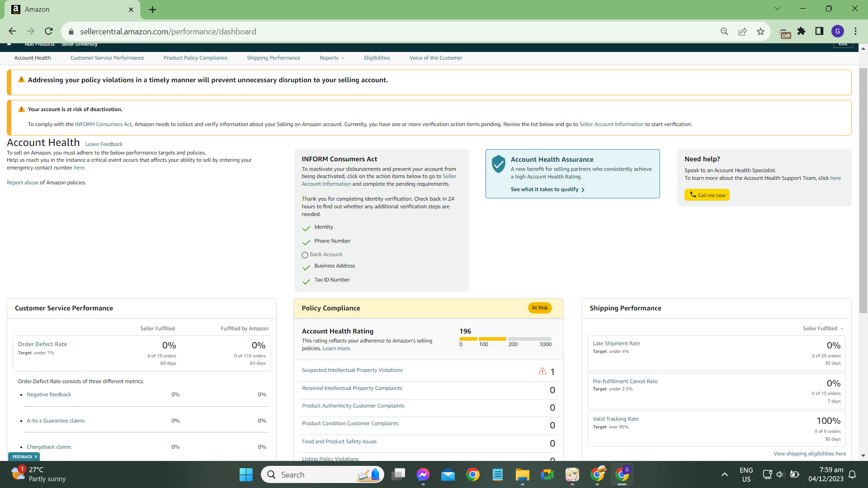Open Product Authenticity Customer Complaints link

point(353,406)
